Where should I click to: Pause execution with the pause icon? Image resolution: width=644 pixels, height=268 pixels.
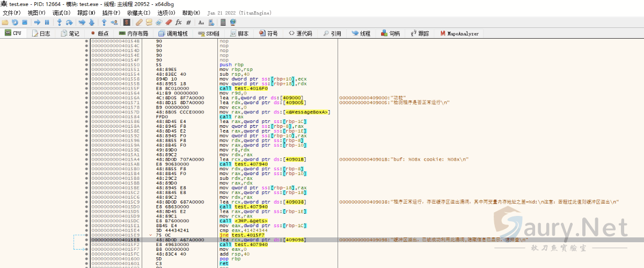coord(47,23)
